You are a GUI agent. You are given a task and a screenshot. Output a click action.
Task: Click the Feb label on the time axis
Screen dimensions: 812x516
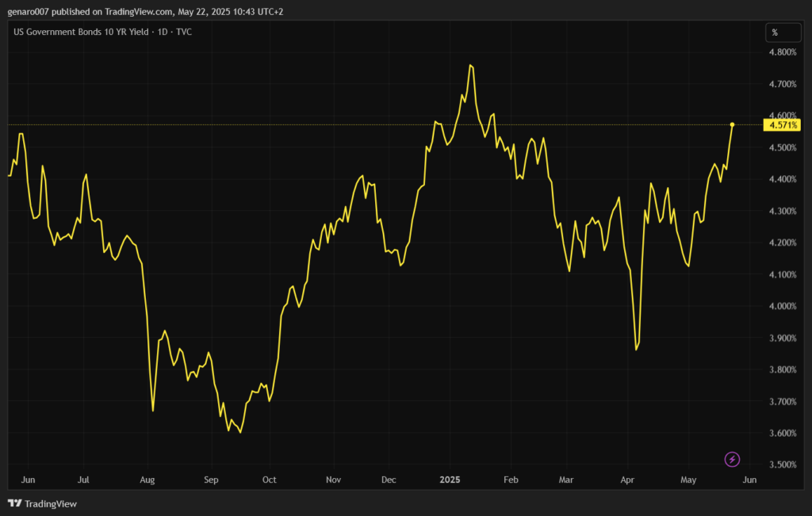pyautogui.click(x=511, y=480)
